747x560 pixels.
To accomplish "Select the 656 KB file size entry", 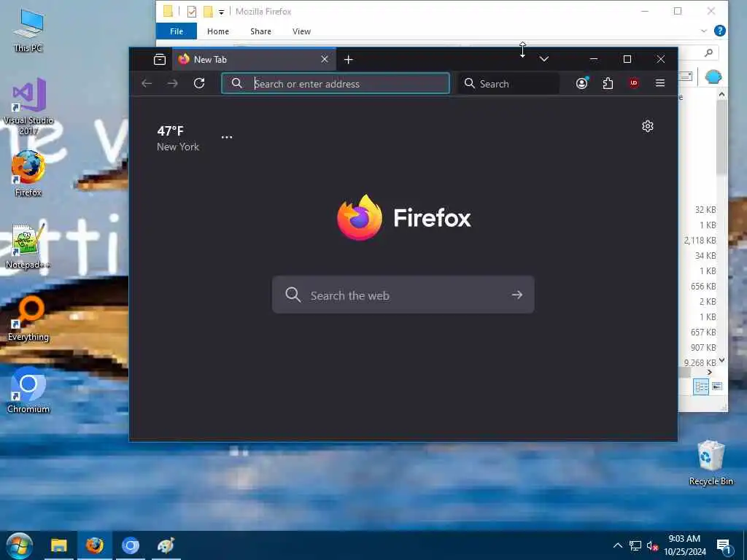I will 703,286.
